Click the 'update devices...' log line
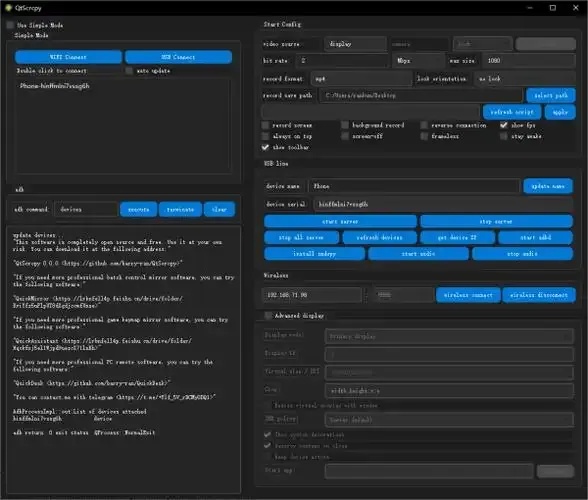The image size is (588, 500). tap(34, 235)
